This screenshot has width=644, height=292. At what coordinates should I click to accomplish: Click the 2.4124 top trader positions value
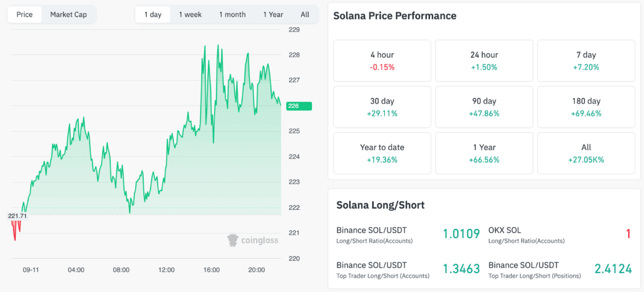[x=613, y=269]
